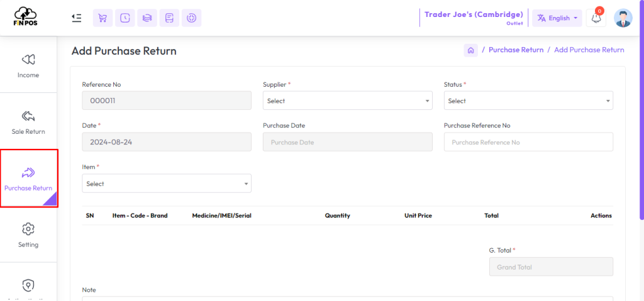This screenshot has height=301, width=644.
Task: Click the Income megaphone icon in sidebar
Action: pyautogui.click(x=28, y=60)
